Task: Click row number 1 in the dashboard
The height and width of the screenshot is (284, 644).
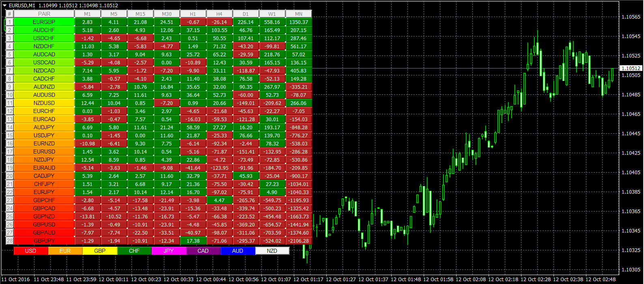Action: pos(9,22)
